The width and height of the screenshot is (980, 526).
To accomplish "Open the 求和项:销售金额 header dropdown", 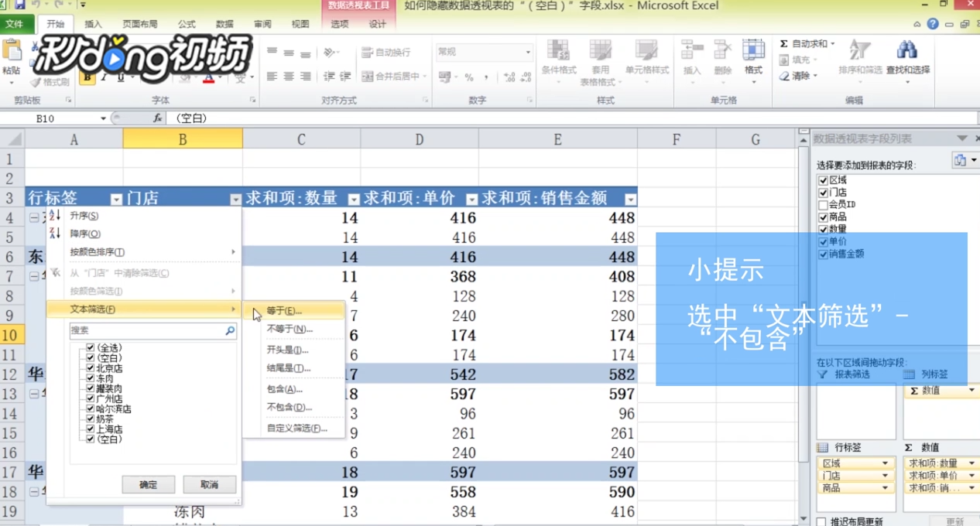I will (x=630, y=199).
